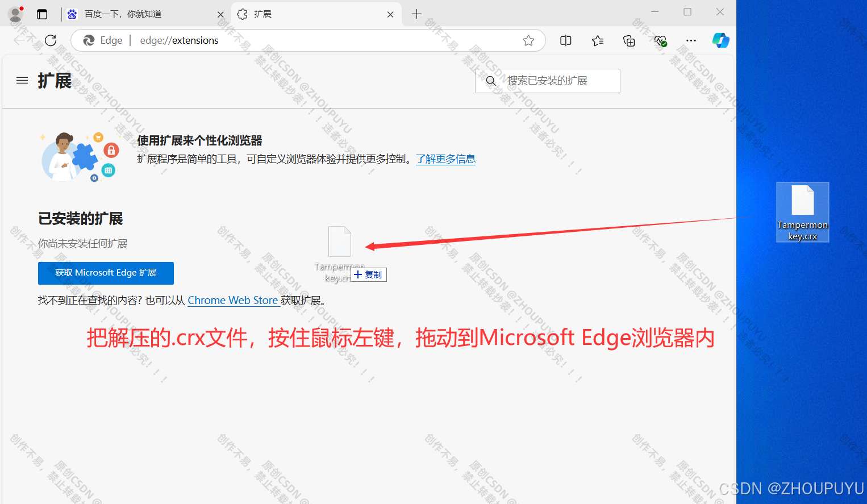867x504 pixels.
Task: Minimize the Edge browser window
Action: click(655, 12)
